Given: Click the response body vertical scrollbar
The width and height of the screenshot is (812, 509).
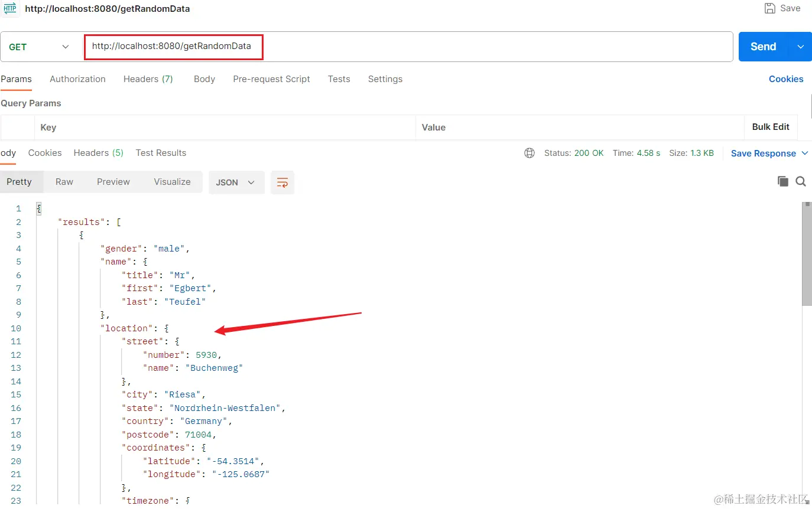Looking at the screenshot, I should coord(807,254).
